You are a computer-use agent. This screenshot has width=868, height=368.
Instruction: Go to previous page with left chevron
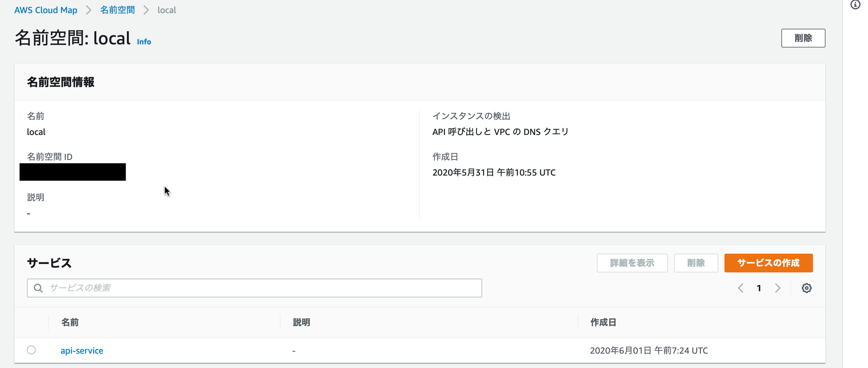tap(741, 288)
